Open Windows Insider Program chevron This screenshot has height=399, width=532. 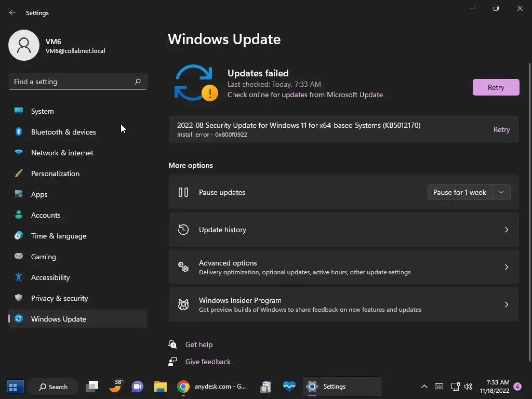[x=506, y=304]
